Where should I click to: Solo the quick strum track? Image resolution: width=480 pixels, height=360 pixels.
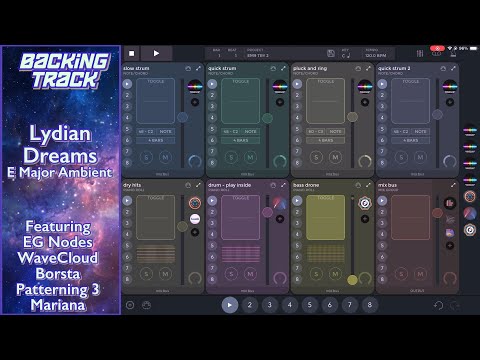[x=231, y=157]
